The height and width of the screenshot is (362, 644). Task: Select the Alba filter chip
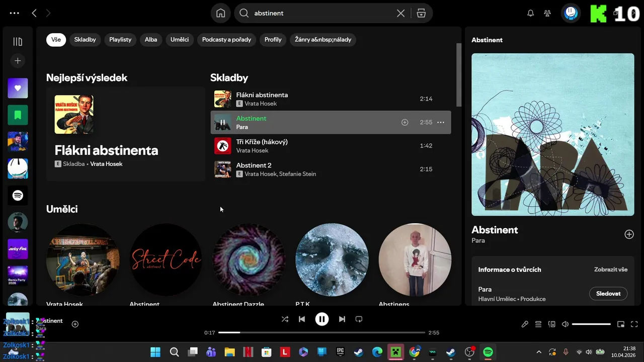(151, 40)
